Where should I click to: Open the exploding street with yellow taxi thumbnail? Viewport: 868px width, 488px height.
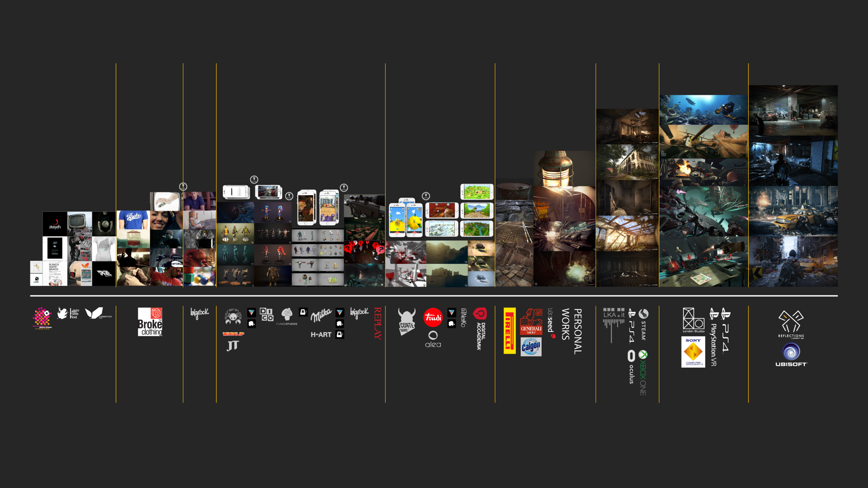pos(793,211)
